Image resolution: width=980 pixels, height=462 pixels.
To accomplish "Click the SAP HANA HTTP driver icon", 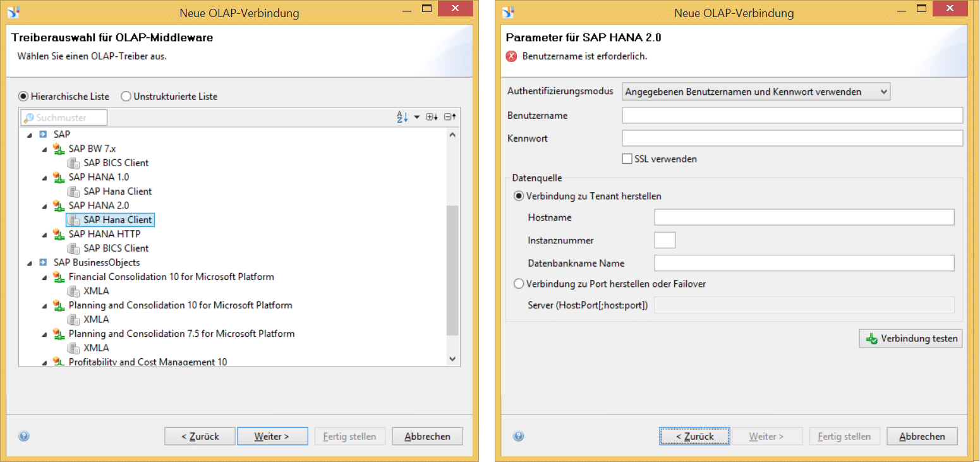I will (58, 234).
